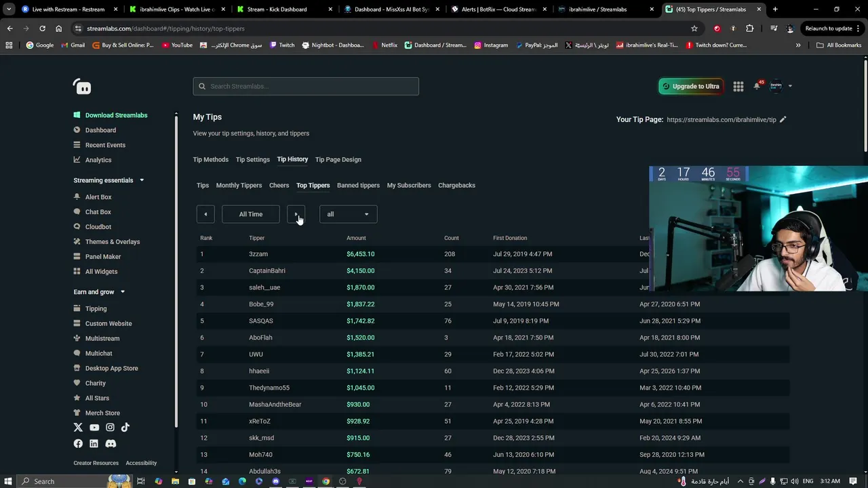Click the Download Streamlabs sidebar icon
Viewport: 868px width, 488px height.
pyautogui.click(x=77, y=115)
